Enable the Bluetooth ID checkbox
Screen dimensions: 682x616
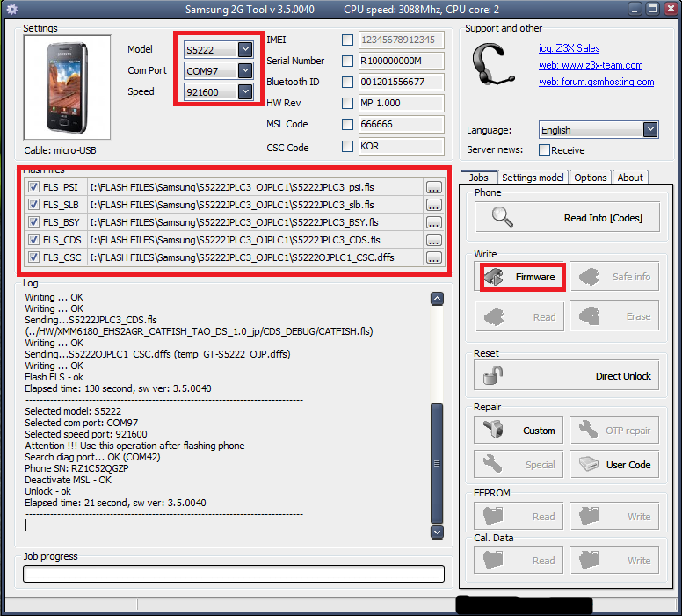click(347, 82)
